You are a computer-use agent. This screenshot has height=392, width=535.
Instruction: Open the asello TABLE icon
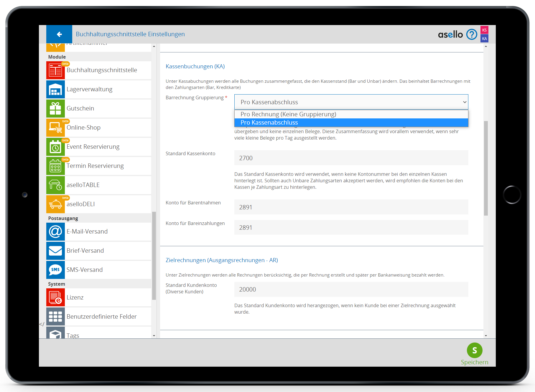point(55,185)
